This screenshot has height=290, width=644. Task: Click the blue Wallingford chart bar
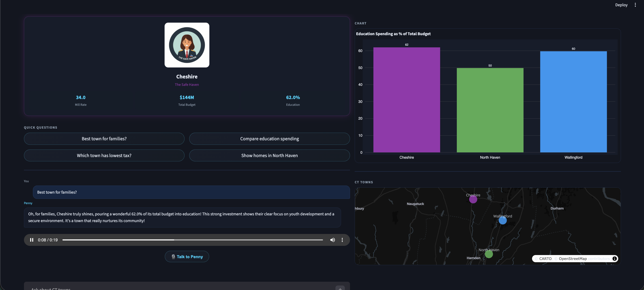(573, 103)
